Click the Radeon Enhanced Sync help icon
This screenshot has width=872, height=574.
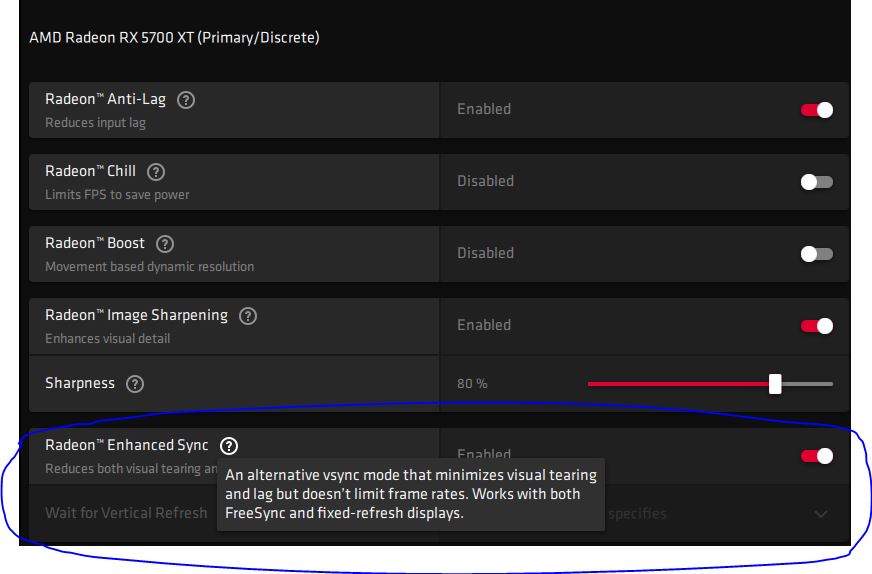[229, 446]
